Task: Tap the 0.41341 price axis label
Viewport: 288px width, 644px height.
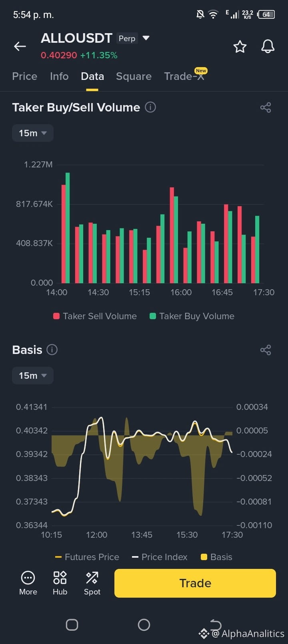Action: [x=32, y=407]
